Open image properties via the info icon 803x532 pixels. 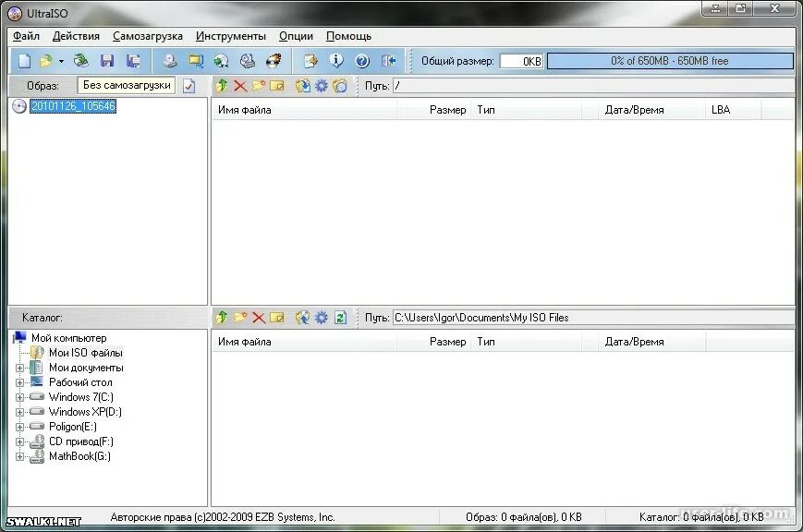336,61
